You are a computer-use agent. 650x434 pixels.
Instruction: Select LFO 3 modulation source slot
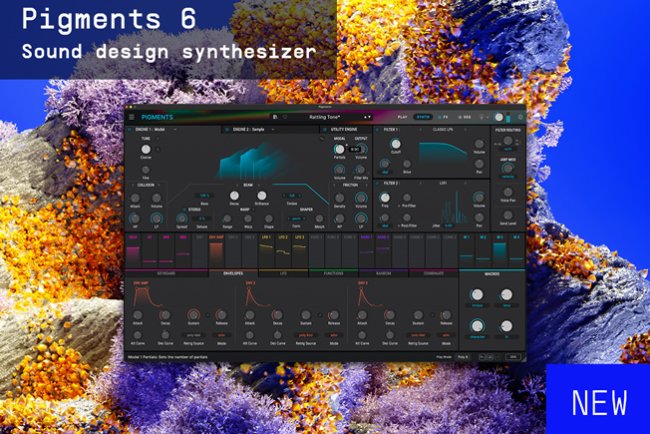pos(299,250)
